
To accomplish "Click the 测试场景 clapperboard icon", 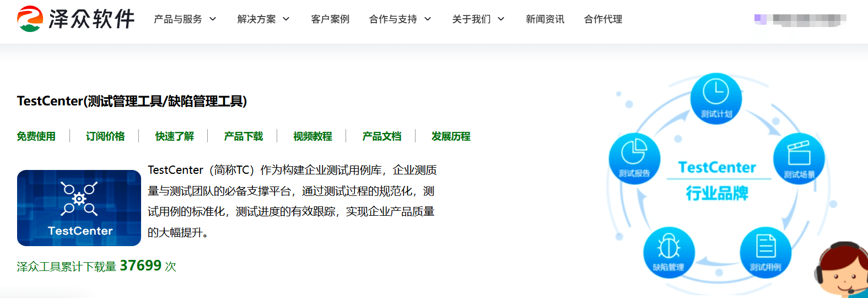I will coord(799,159).
